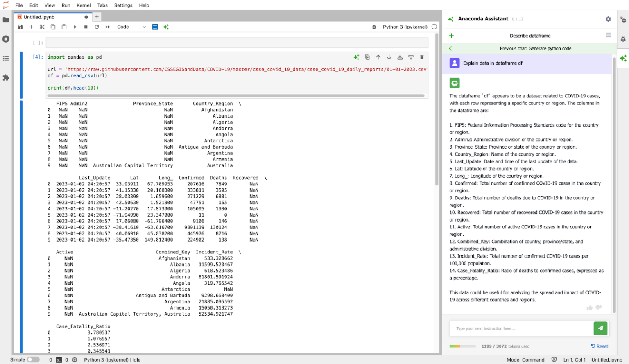629x364 pixels.
Task: Move the cell down with the down-arrow icon
Action: 389,57
